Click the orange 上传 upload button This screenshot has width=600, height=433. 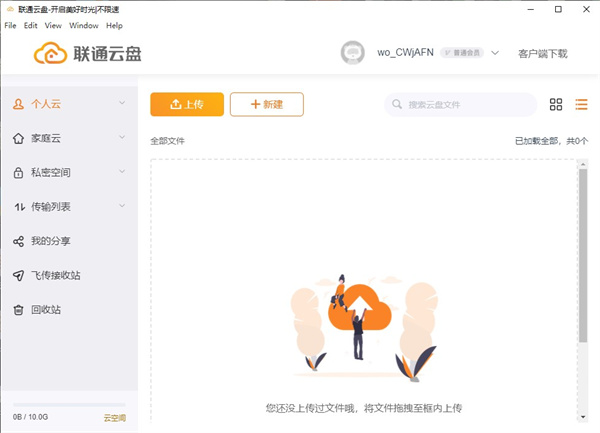click(187, 104)
